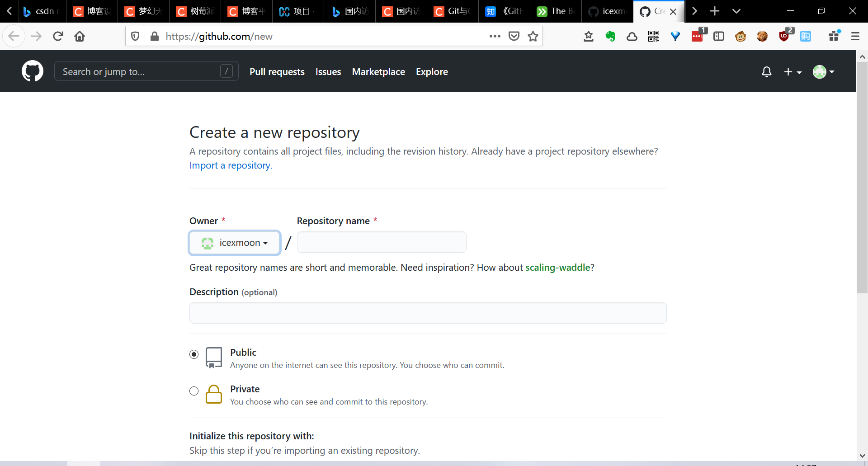The width and height of the screenshot is (868, 466).
Task: Open the plus create-new dropdown in header
Action: (x=793, y=72)
